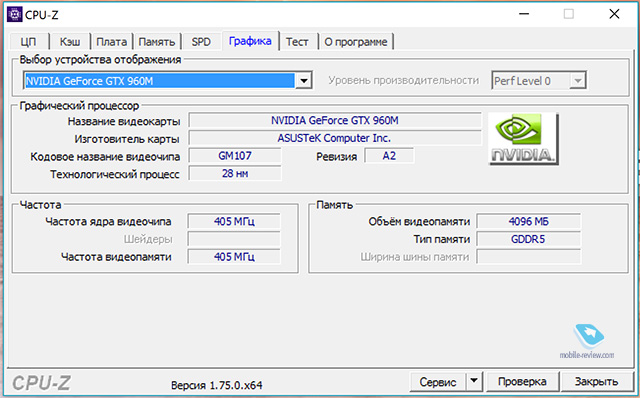Screen dimensions: 640x398
Task: Open the Кэш tab
Action: 70,42
